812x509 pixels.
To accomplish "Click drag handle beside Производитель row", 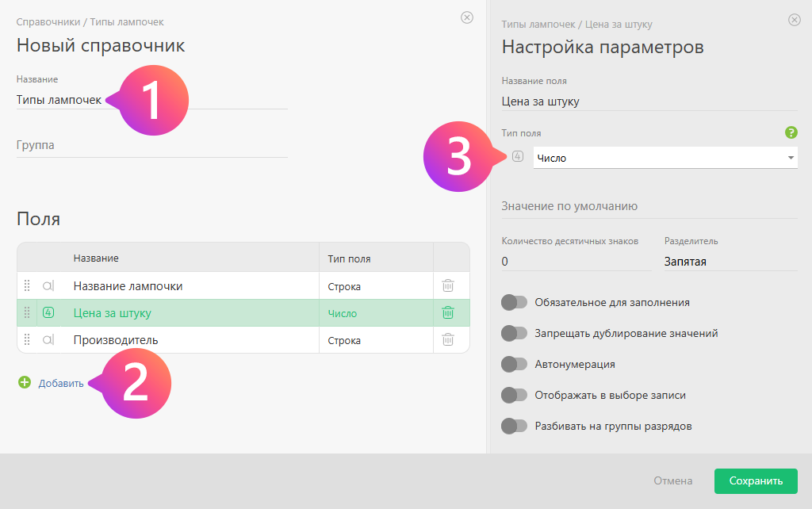I will point(27,339).
